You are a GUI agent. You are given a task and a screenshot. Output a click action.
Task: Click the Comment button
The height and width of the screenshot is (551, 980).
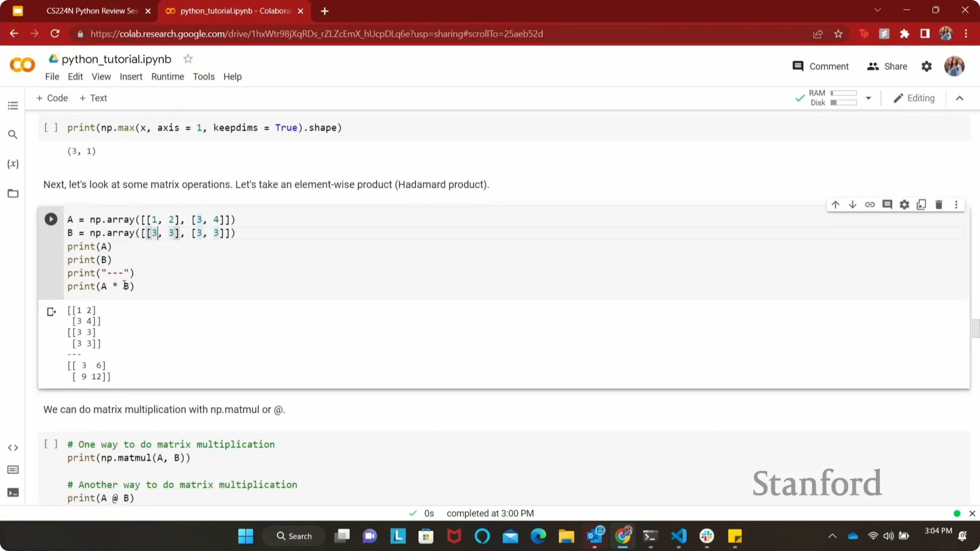[x=821, y=67]
